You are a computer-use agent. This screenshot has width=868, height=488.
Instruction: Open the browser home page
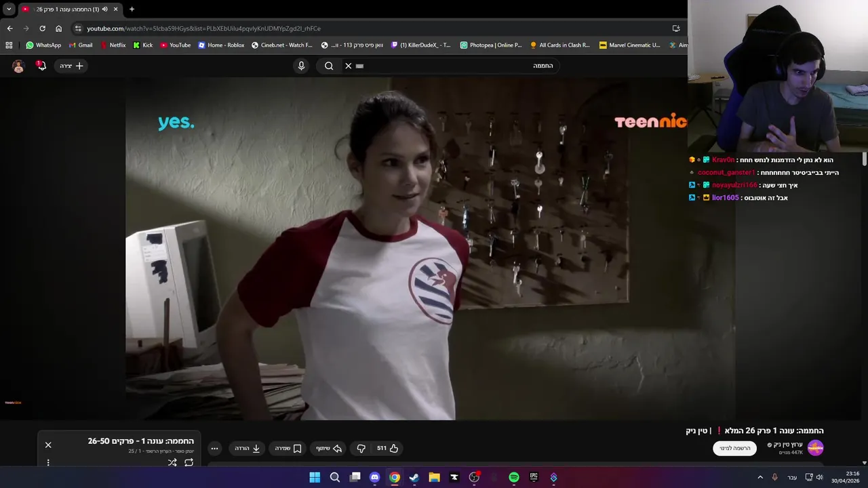click(x=58, y=28)
